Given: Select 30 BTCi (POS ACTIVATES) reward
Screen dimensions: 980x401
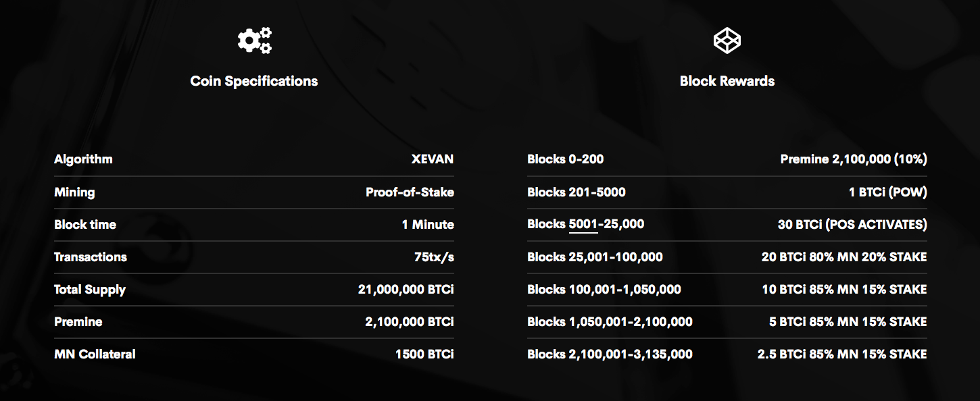Looking at the screenshot, I should tap(852, 224).
